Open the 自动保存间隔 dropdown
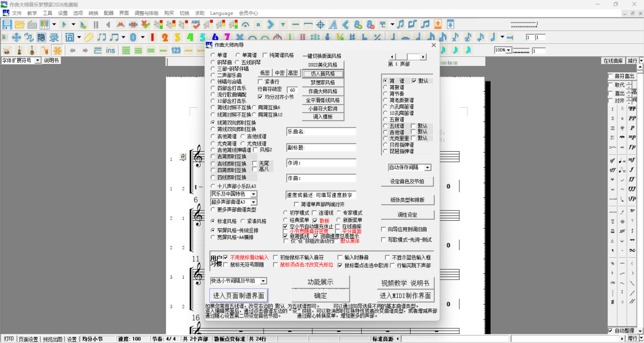This screenshot has height=343, width=644. [427, 168]
